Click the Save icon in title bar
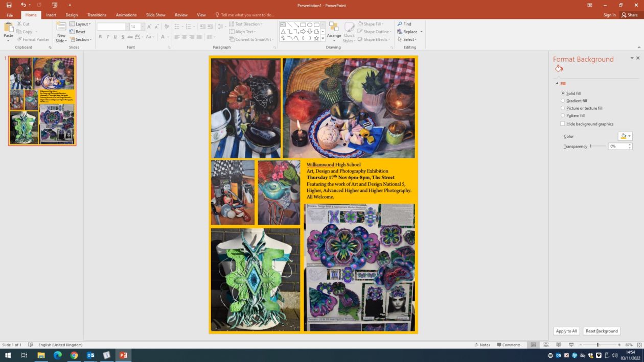 coord(9,5)
